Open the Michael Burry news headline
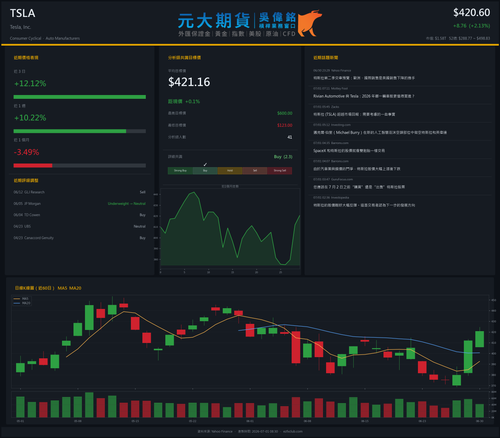The image size is (500, 438). point(380,133)
